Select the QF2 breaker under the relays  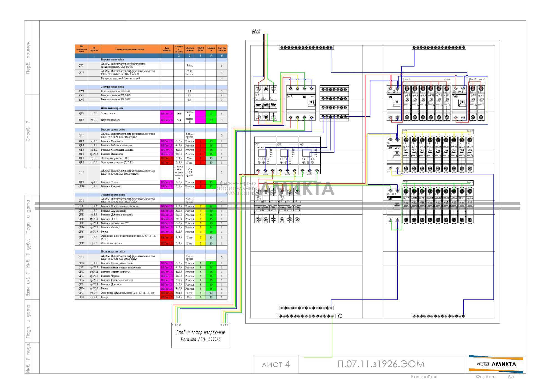tap(290, 205)
